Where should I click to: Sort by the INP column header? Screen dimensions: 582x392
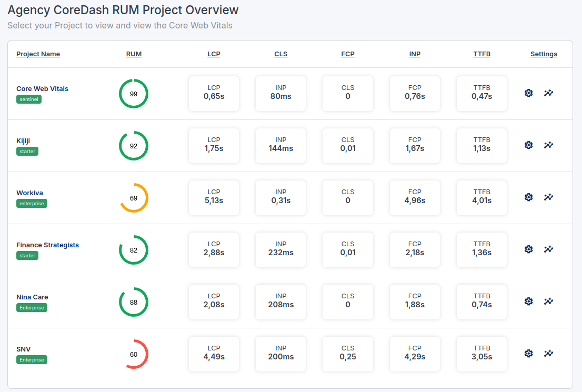point(415,54)
